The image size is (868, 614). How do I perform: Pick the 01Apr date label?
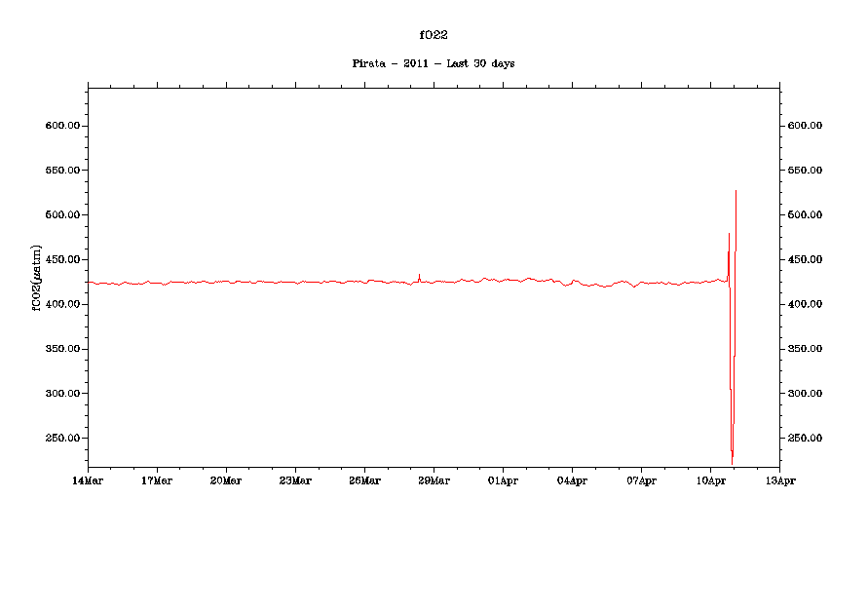point(503,480)
